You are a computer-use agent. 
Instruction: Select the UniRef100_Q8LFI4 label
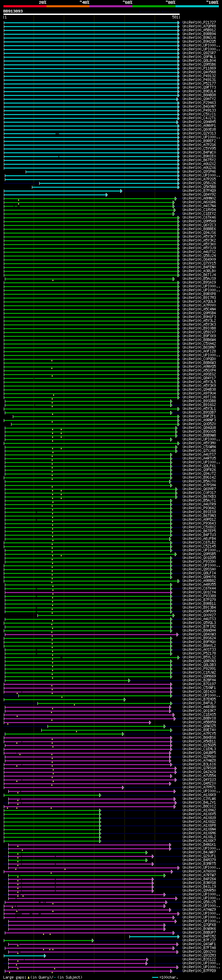[x=199, y=573]
